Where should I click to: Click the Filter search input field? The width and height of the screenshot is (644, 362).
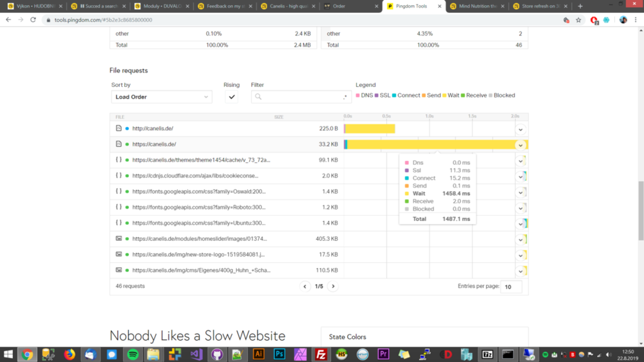(301, 97)
